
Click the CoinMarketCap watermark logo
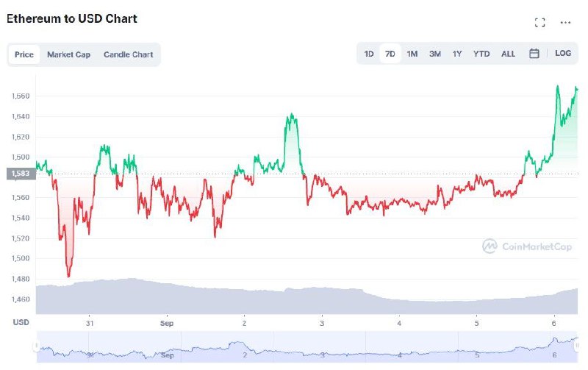point(527,246)
